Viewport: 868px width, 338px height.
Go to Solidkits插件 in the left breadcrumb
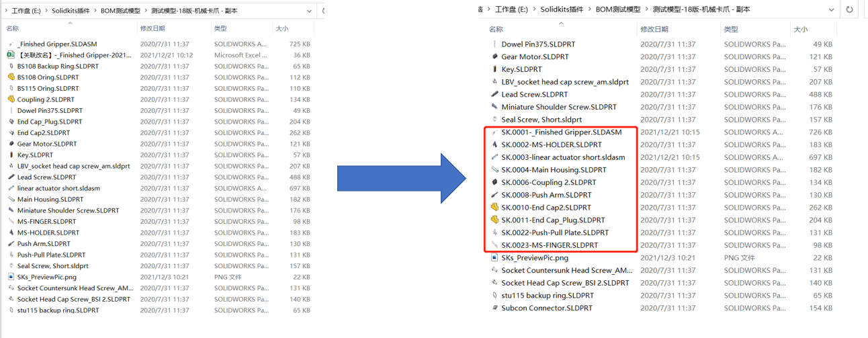coord(73,11)
